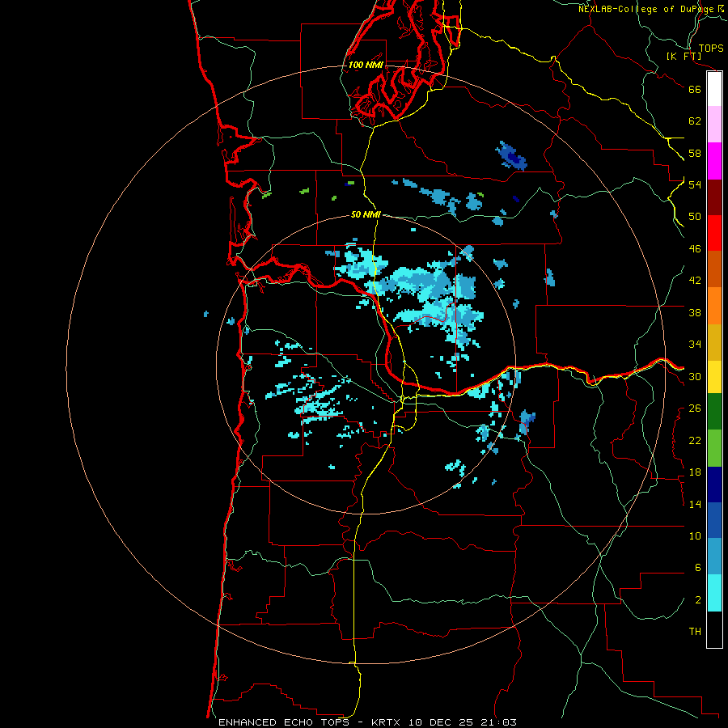728x728 pixels.
Task: Click the '42' legend value
Action: (x=695, y=281)
